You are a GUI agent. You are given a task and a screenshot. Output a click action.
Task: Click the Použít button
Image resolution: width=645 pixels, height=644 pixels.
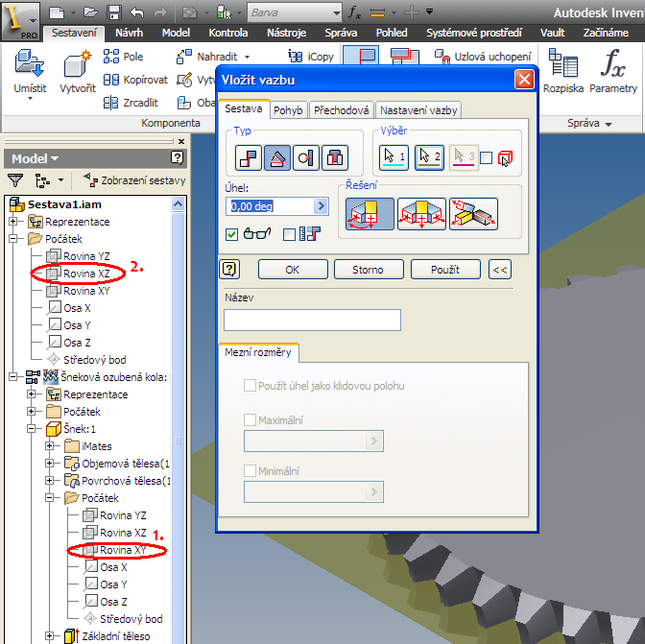445,270
